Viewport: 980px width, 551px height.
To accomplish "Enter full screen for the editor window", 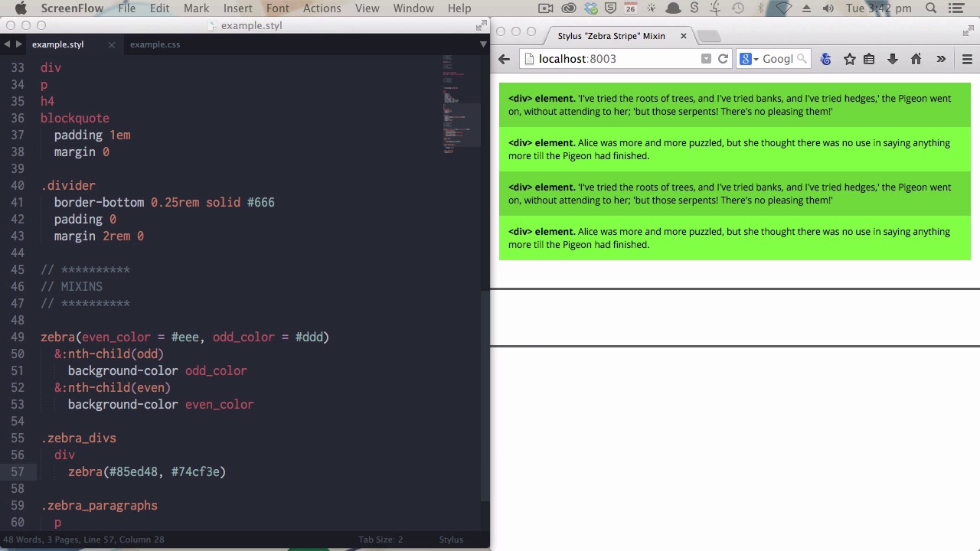I will click(482, 25).
